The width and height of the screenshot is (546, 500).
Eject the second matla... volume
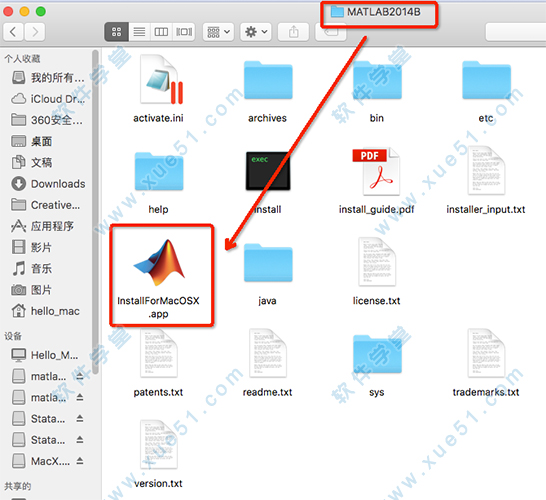[80, 397]
